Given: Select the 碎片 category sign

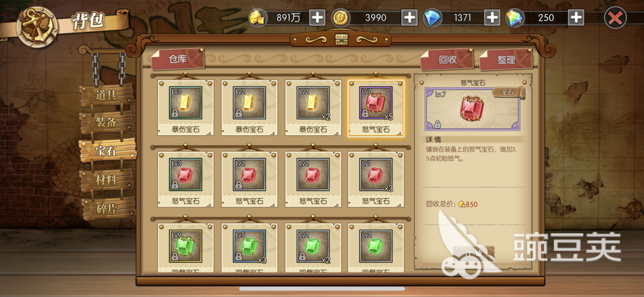Looking at the screenshot, I should pos(106,208).
